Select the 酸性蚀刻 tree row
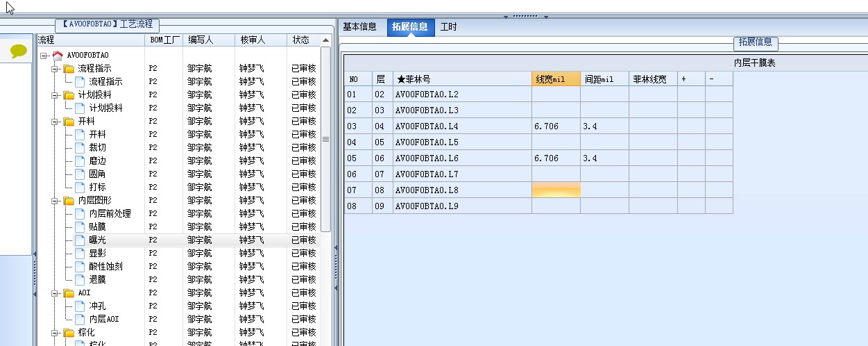The width and height of the screenshot is (868, 346). 178,266
